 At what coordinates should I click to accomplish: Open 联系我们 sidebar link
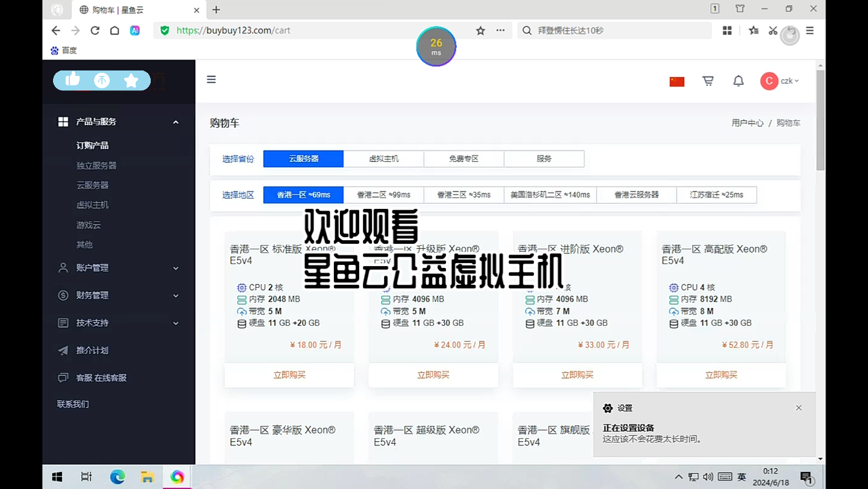[x=73, y=404]
